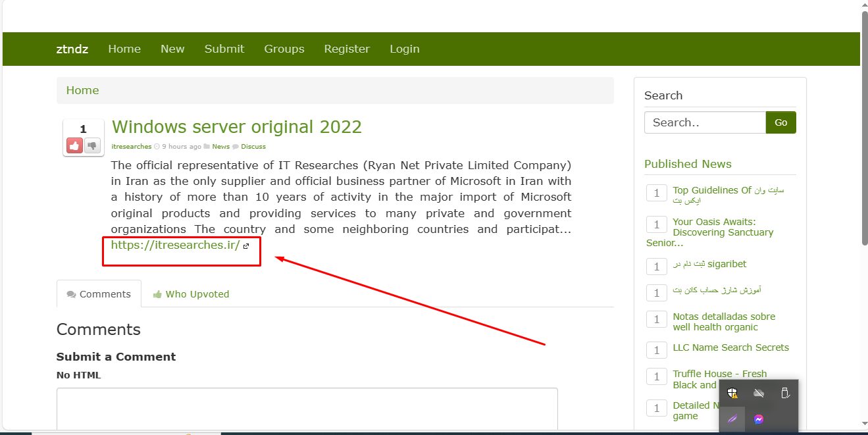The width and height of the screenshot is (868, 435).
Task: Open the OneDrive cloud tray icon
Action: [759, 393]
